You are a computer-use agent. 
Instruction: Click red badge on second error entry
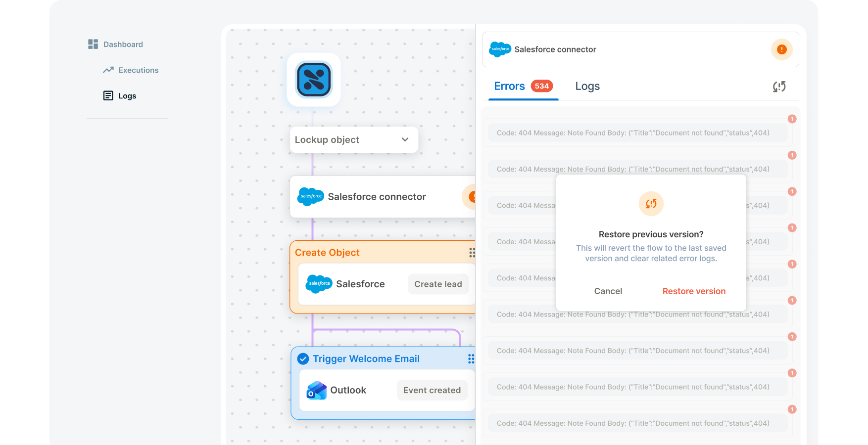click(792, 155)
